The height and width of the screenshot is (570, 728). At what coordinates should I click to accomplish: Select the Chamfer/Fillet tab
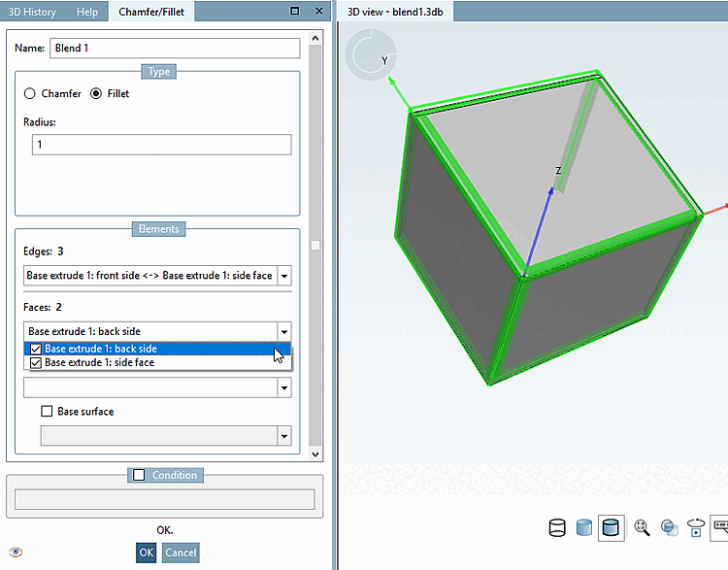151,12
